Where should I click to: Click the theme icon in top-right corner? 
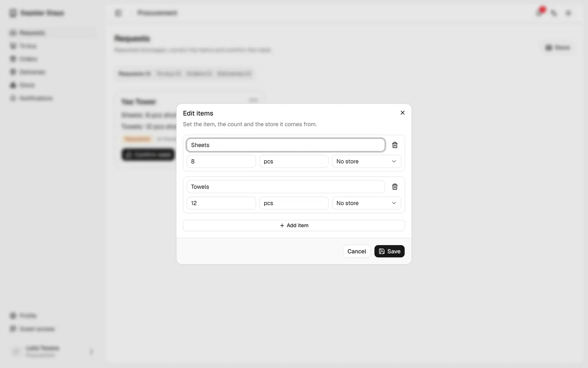click(x=568, y=13)
